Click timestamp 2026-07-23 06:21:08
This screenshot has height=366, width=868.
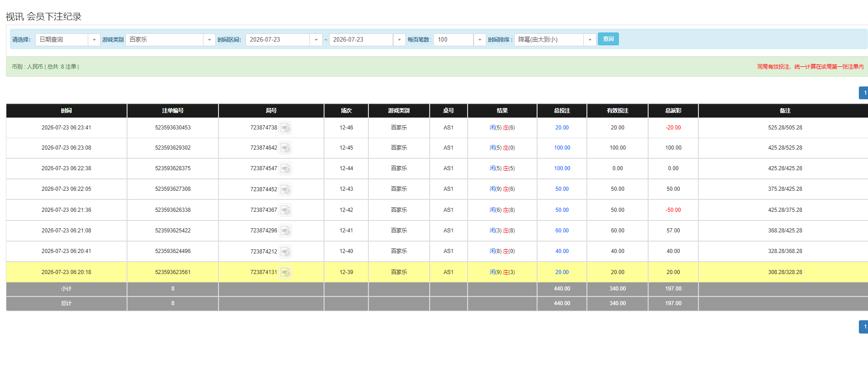[x=66, y=231]
